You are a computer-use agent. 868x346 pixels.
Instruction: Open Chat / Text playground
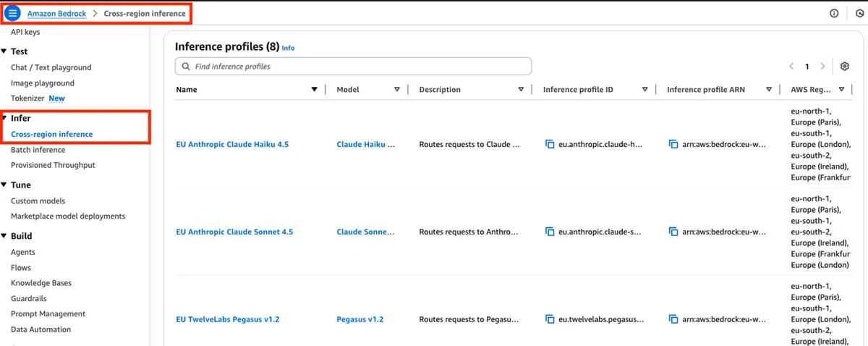[x=51, y=67]
